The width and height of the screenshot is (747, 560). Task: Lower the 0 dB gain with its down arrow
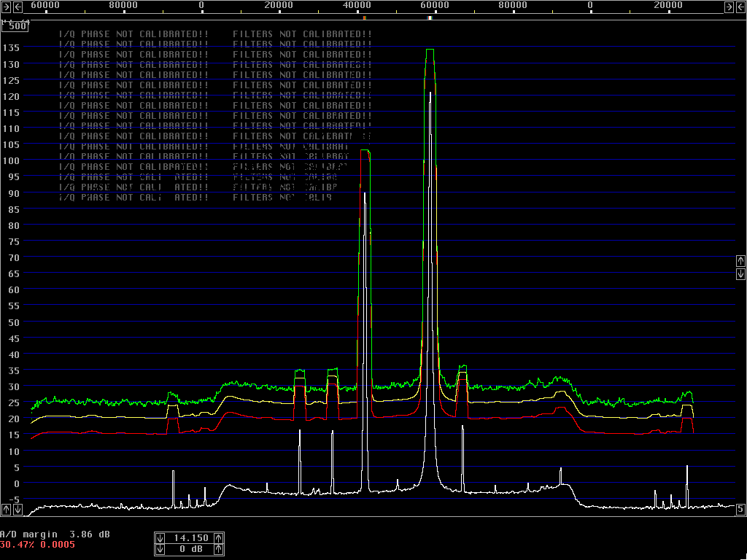[x=160, y=550]
